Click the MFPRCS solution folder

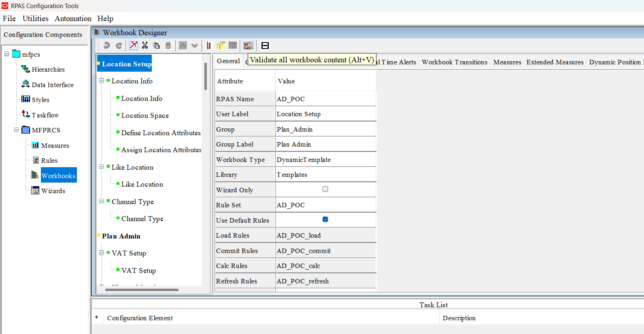coord(46,130)
